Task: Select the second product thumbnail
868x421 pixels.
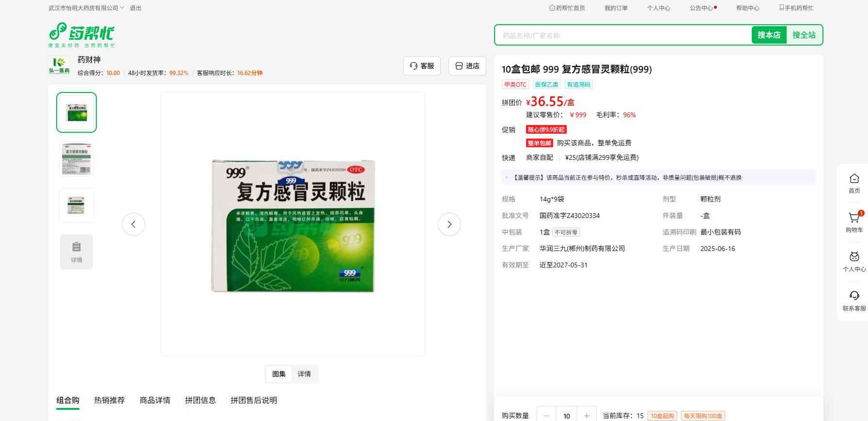Action: (x=77, y=159)
